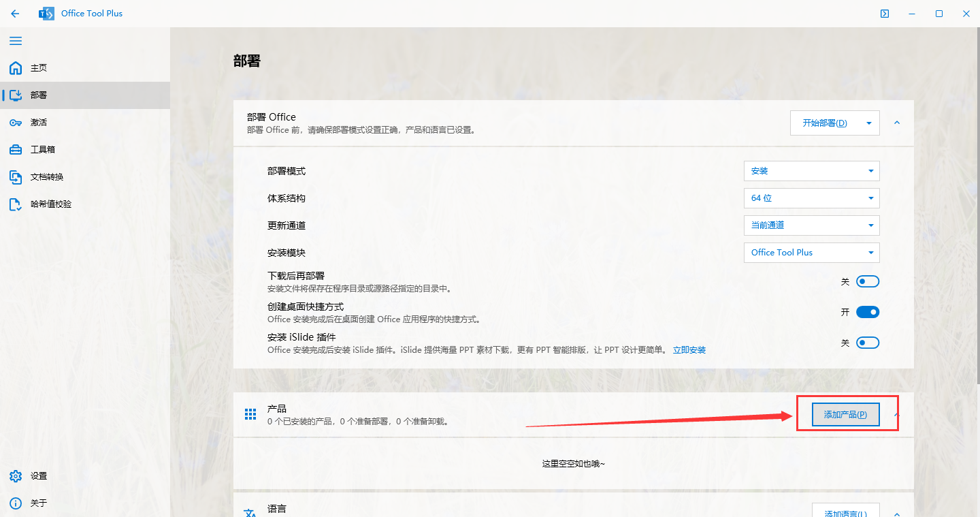Open the 主页 page in the sidebar

coord(37,68)
